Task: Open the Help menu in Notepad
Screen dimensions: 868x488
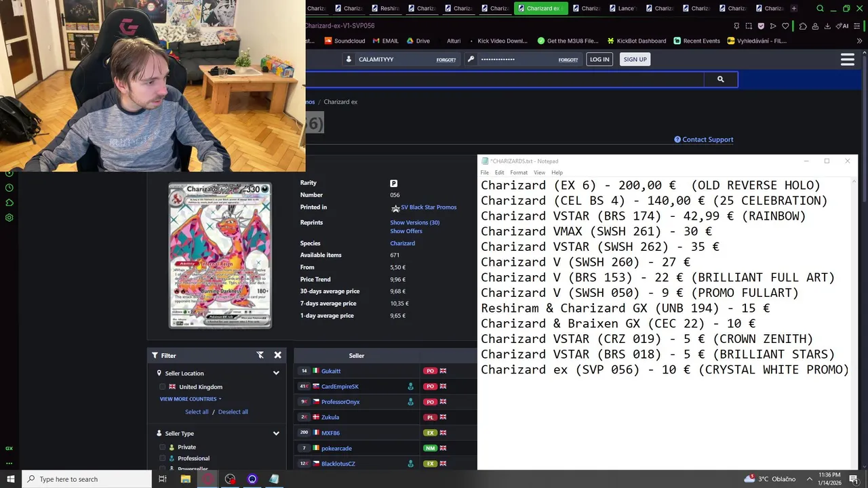Action: tap(557, 173)
